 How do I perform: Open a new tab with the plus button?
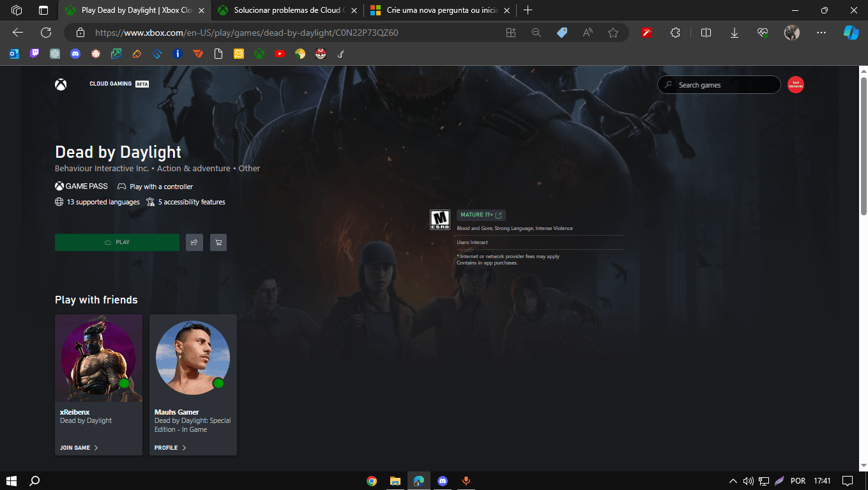(x=528, y=10)
